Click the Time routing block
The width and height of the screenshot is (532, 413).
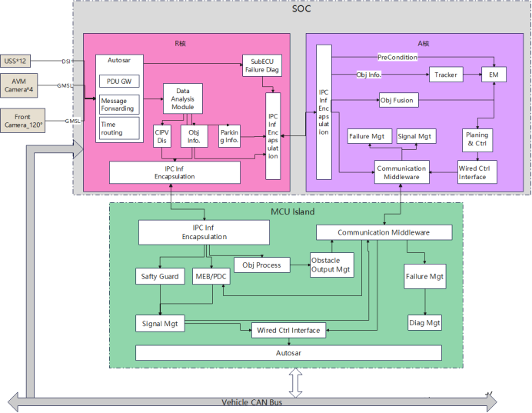tap(119, 128)
